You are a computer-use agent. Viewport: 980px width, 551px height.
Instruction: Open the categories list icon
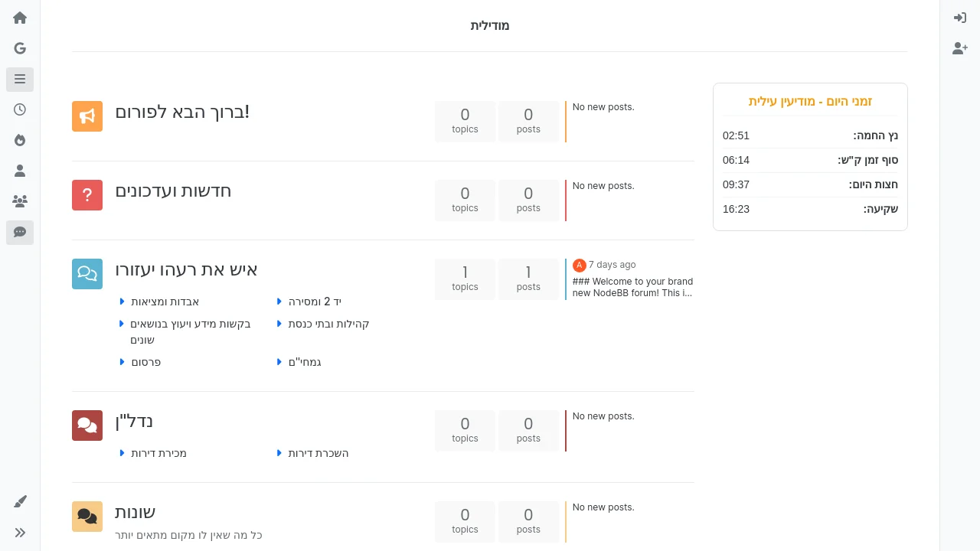20,79
